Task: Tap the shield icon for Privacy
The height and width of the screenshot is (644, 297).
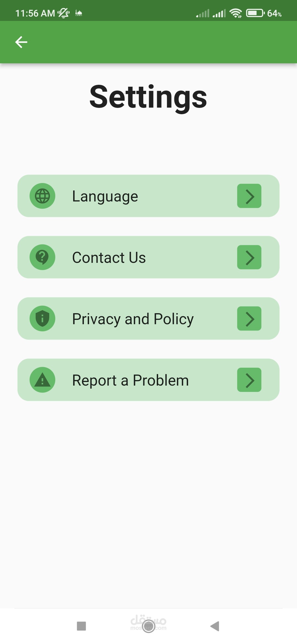Action: tap(42, 318)
